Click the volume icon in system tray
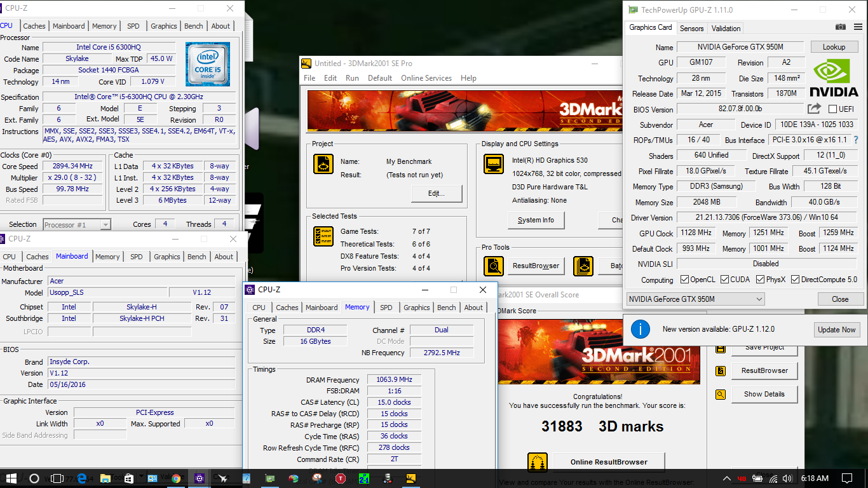This screenshot has width=868, height=488. tap(786, 478)
